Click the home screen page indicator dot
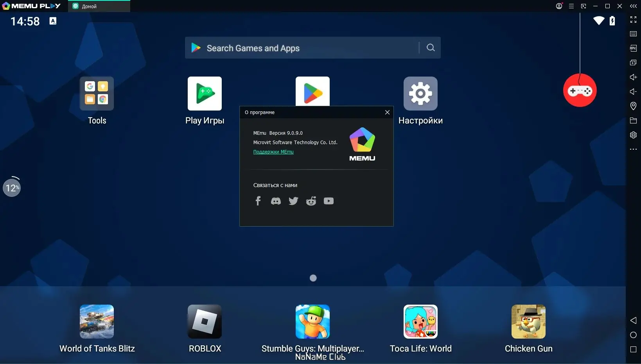Image resolution: width=641 pixels, height=364 pixels. coord(313,278)
